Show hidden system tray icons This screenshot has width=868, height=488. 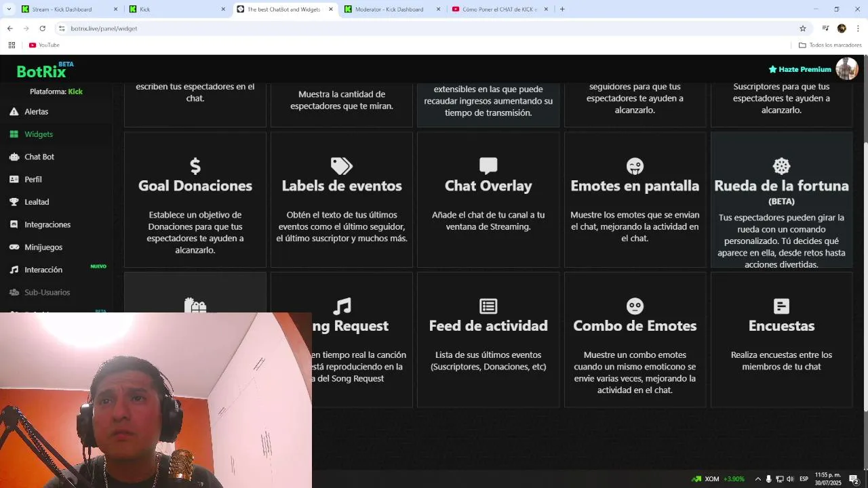(758, 479)
